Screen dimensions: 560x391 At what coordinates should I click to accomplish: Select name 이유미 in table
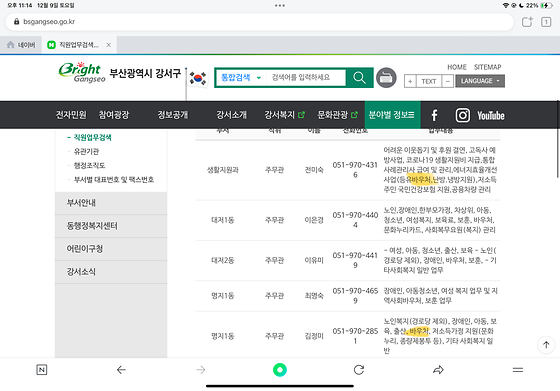pos(314,260)
